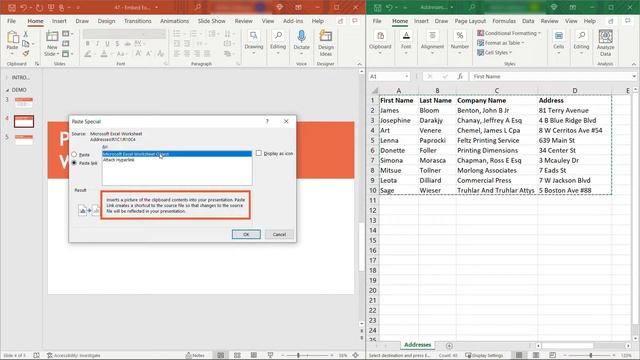Collapse the Excel ribbon

pos(634,64)
